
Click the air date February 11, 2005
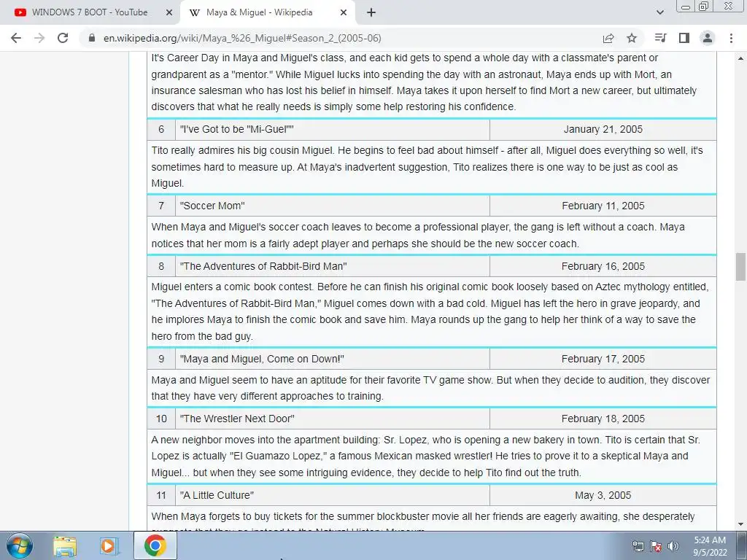603,206
